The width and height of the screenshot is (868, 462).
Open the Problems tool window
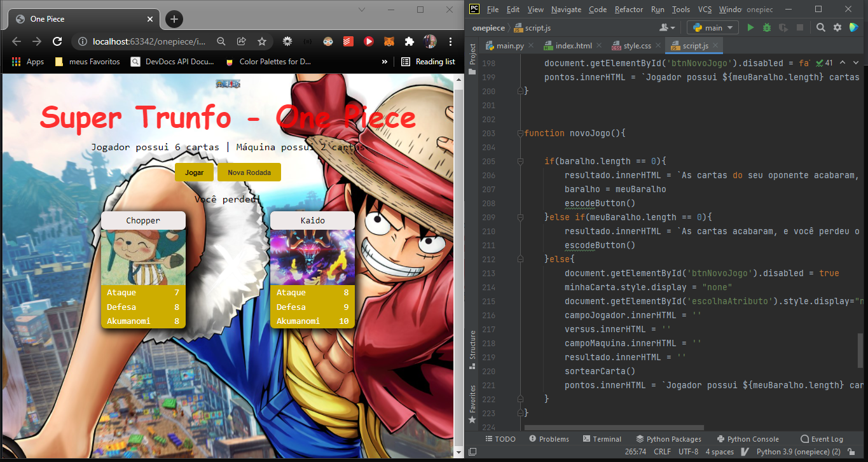548,438
